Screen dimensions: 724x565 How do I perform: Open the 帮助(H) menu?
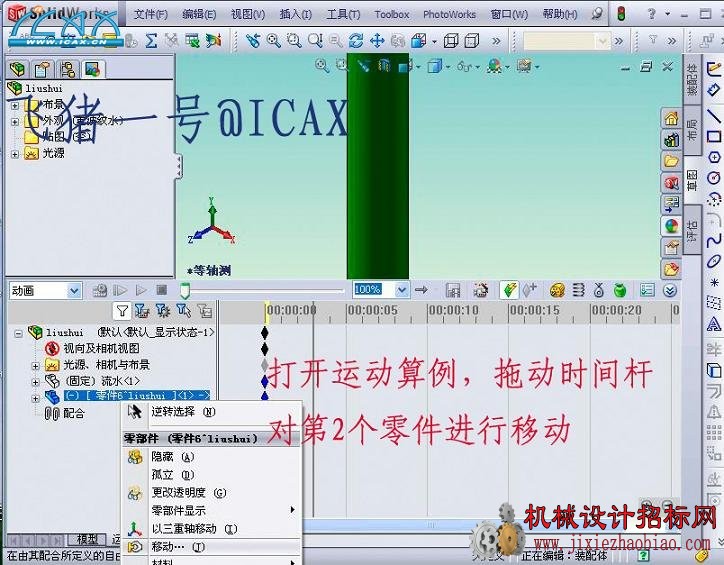point(560,14)
